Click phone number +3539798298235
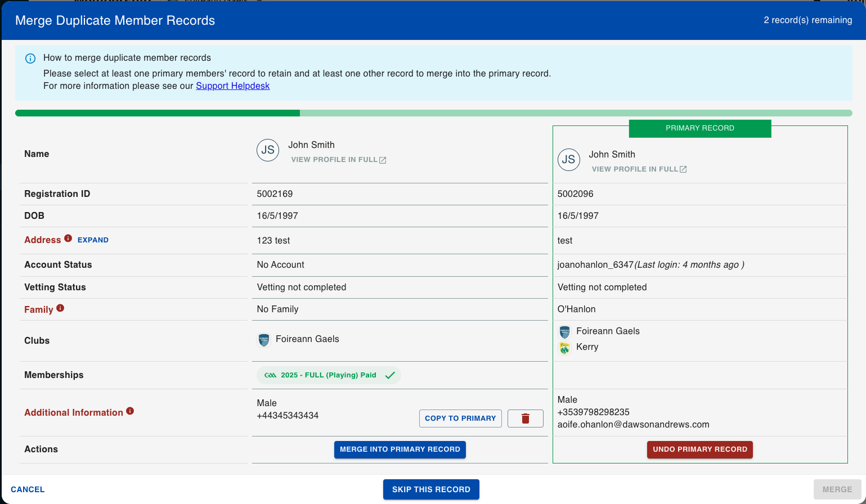Image resolution: width=866 pixels, height=504 pixels. tap(593, 412)
